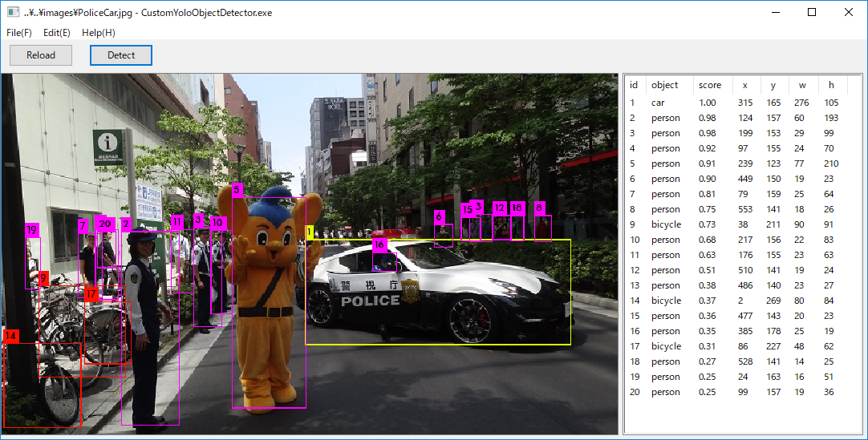Click detection label 18 in the background
Screen dimensions: 868x440
[517, 208]
